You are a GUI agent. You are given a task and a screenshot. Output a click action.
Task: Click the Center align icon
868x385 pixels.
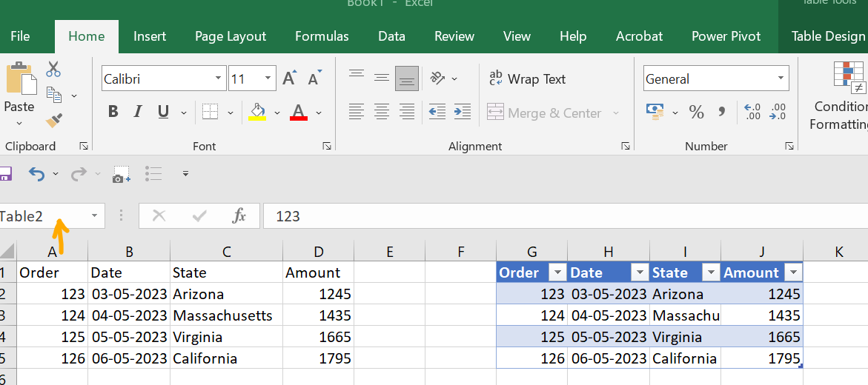pos(382,113)
